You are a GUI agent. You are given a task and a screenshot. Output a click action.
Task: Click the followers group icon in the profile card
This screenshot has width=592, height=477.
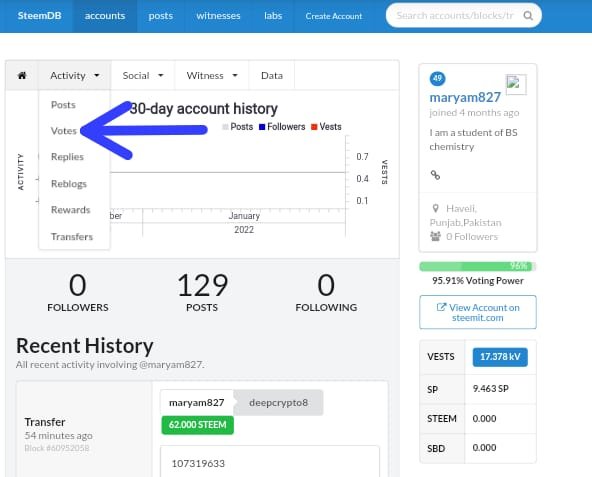435,236
